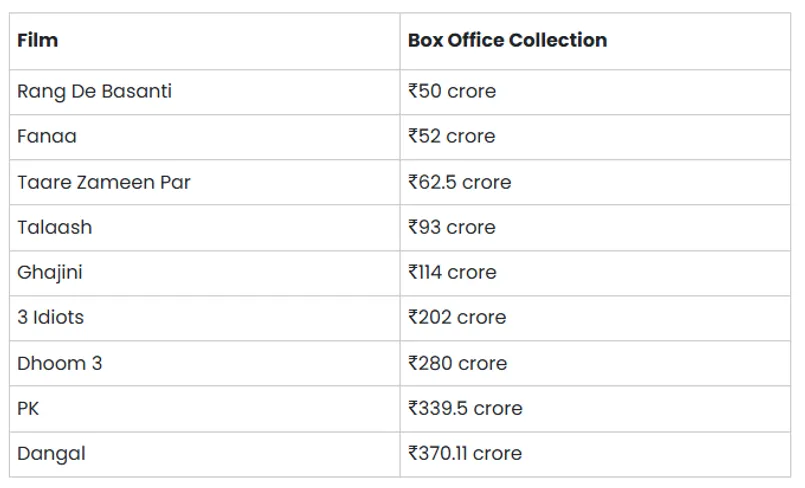Click the Box Office Collection header

pos(507,41)
